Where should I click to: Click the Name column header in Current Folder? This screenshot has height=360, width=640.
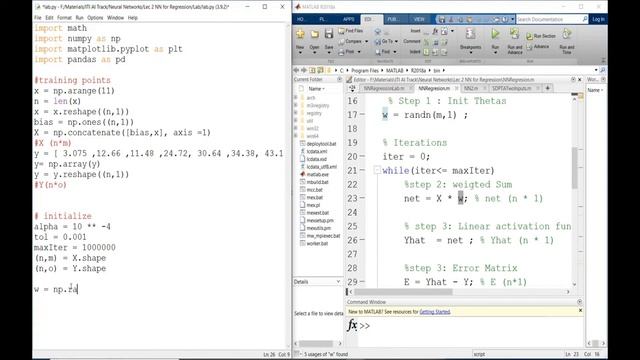(316, 89)
